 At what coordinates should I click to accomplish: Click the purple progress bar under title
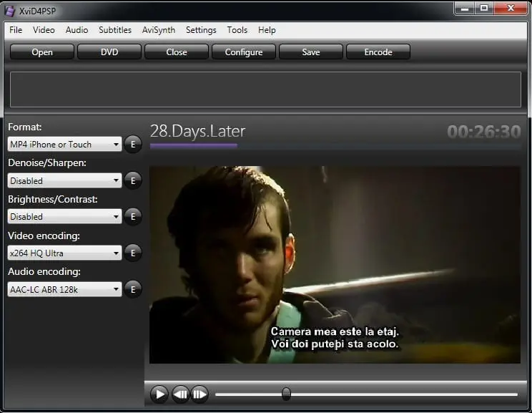click(x=193, y=146)
